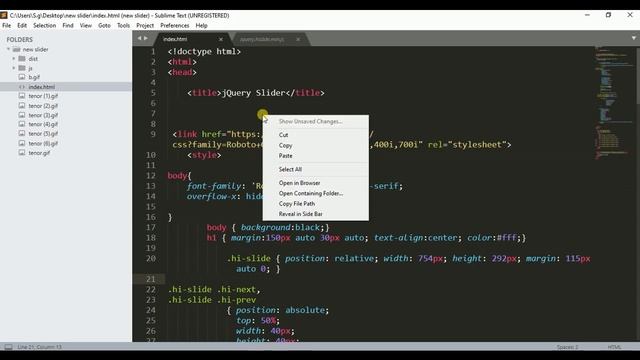
Task: Open the Edit menu
Action: coord(22,25)
